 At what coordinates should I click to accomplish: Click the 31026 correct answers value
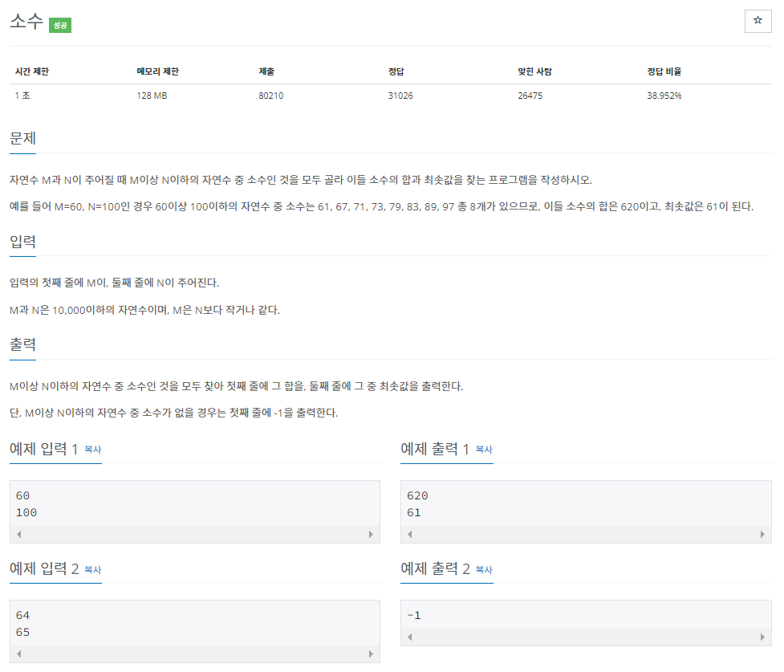400,96
